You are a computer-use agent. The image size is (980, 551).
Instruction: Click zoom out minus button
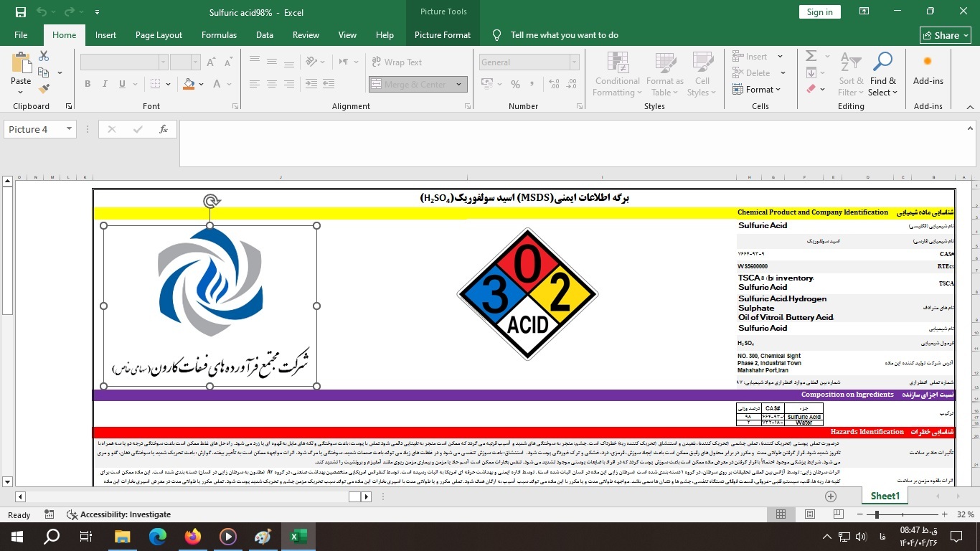click(x=859, y=514)
